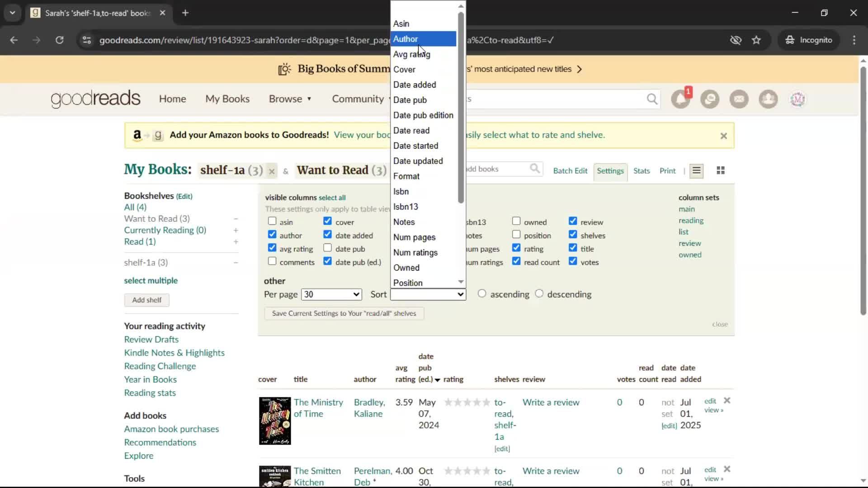Viewport: 868px width, 488px height.
Task: Bookmark this page with the star icon
Action: (756, 40)
